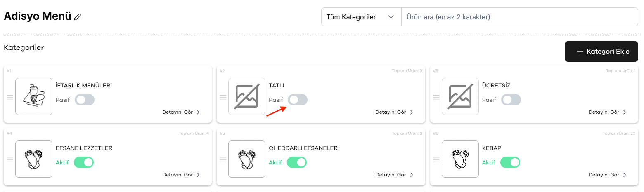The width and height of the screenshot is (644, 192).
Task: Click the drag handle icon for TATLI category
Action: click(x=223, y=97)
